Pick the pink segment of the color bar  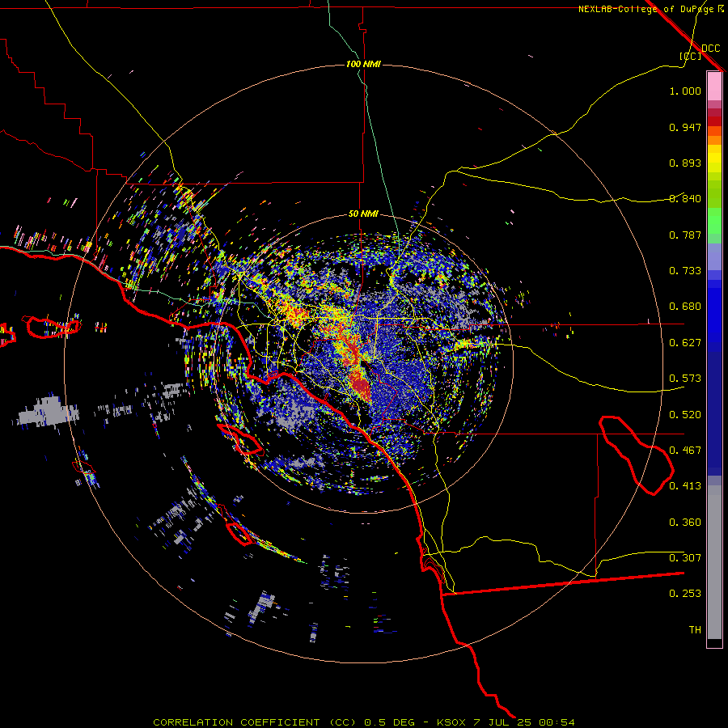[714, 87]
